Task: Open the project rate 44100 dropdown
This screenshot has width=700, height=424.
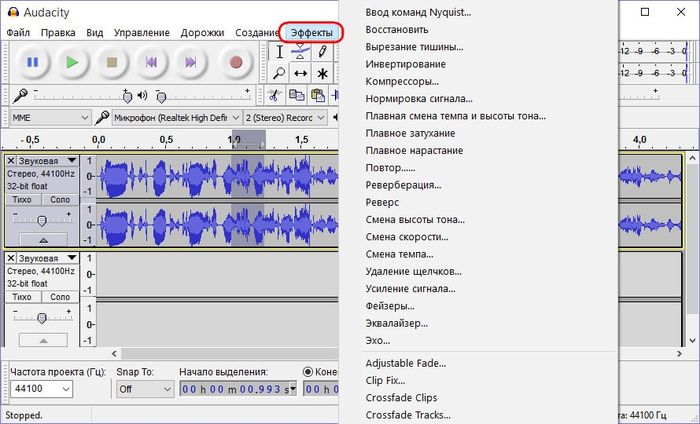Action: [40, 389]
